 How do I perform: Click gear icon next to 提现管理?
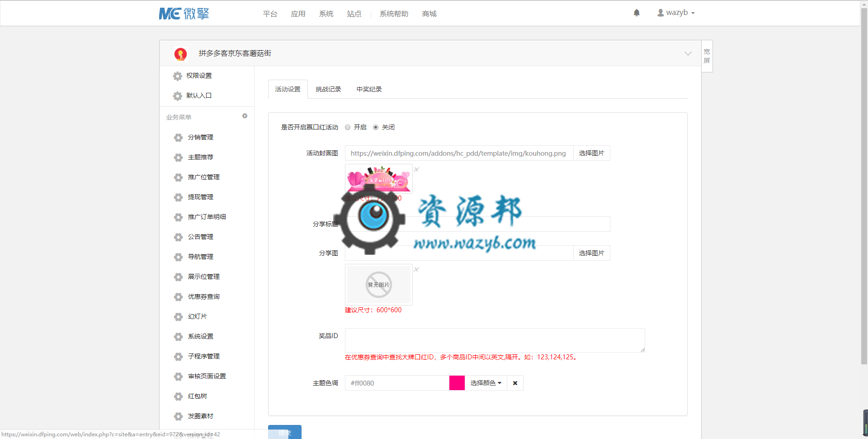[x=178, y=197]
